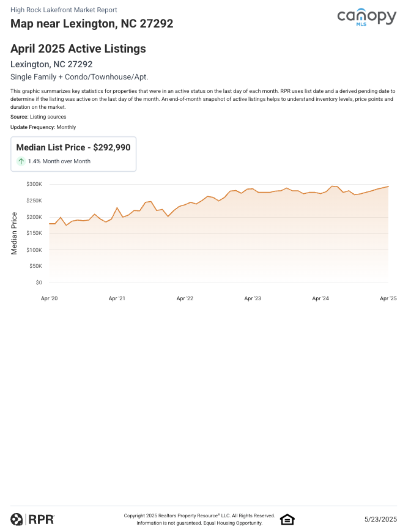This screenshot has width=411, height=532.
Task: Click the 1.4% Month over Month text
Action: click(59, 161)
